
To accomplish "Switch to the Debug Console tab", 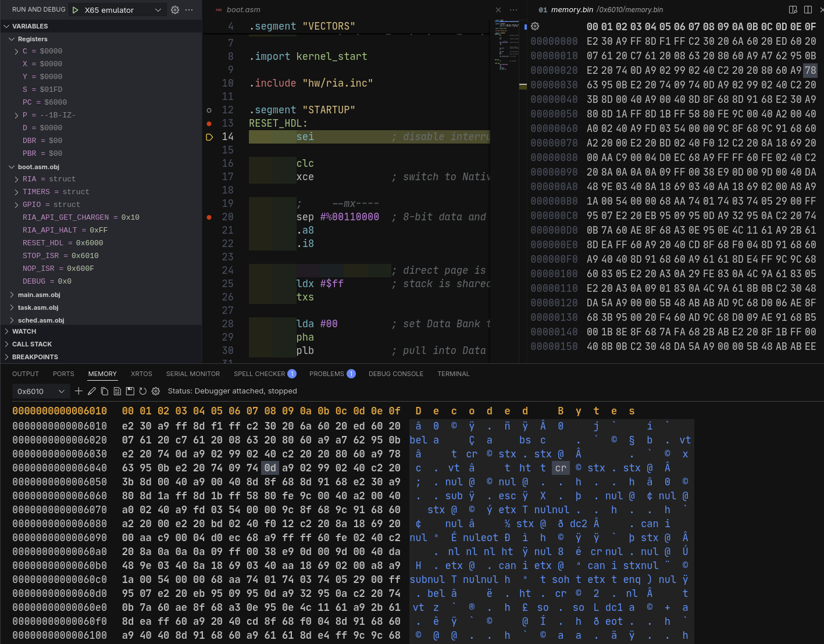I will coord(395,374).
